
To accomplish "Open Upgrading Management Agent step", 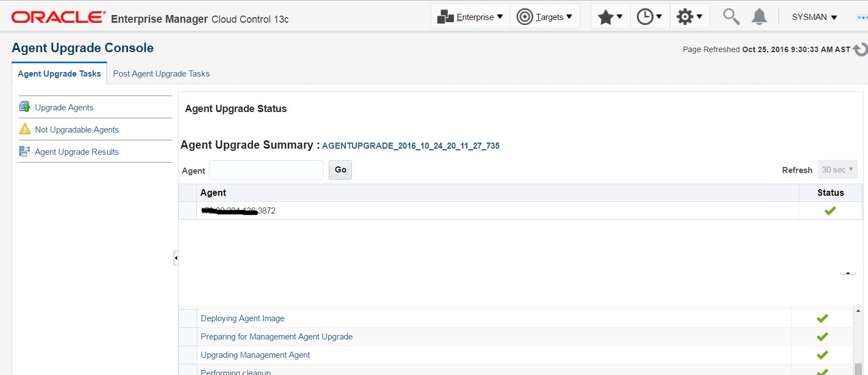I will click(x=255, y=355).
